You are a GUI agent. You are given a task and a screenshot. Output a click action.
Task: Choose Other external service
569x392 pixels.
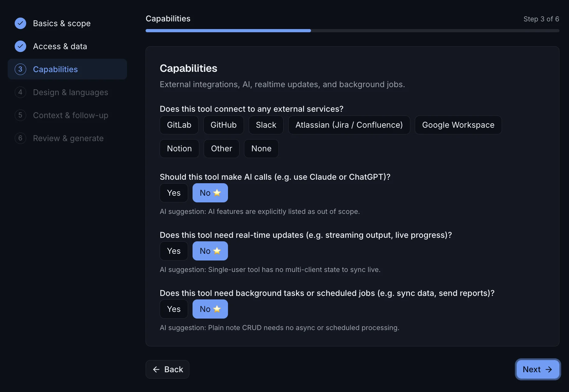222,148
